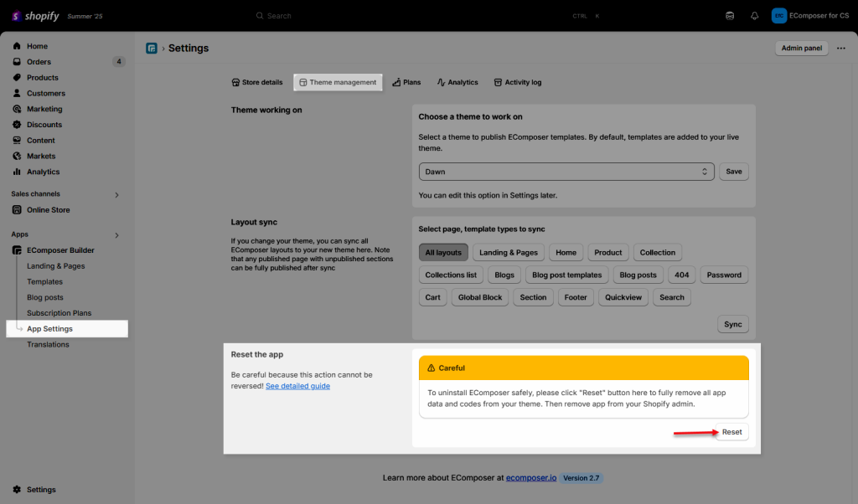Select the Collections list sync type
858x504 pixels.
tap(451, 275)
